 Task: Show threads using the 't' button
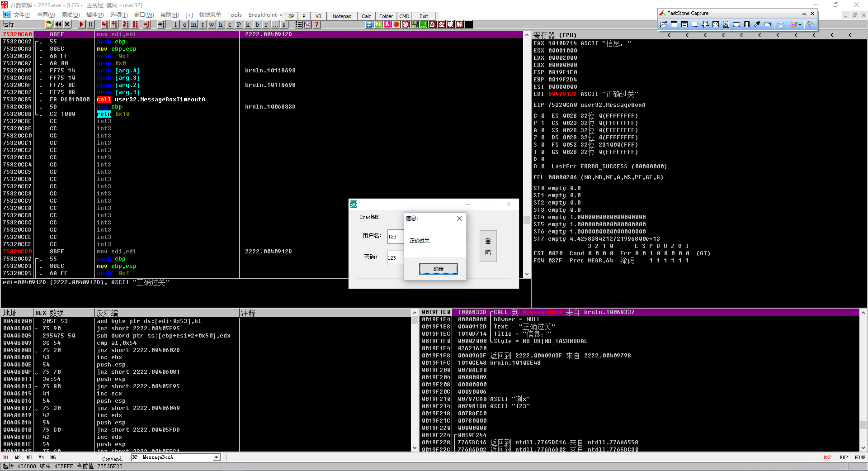click(203, 24)
